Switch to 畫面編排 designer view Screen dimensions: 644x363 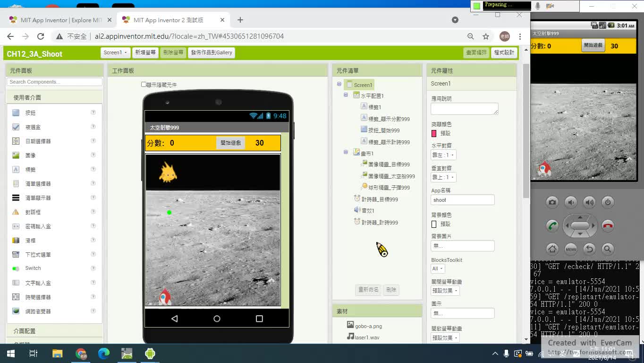(476, 52)
